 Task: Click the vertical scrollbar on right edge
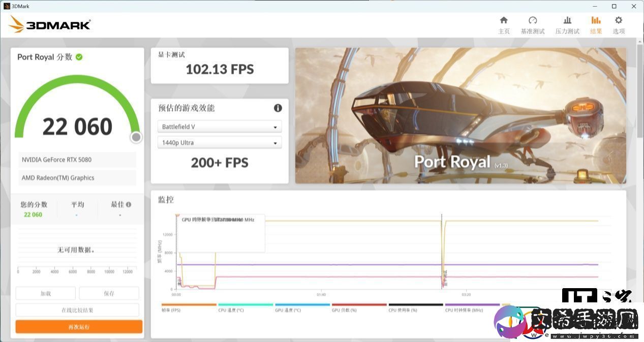tap(640, 91)
